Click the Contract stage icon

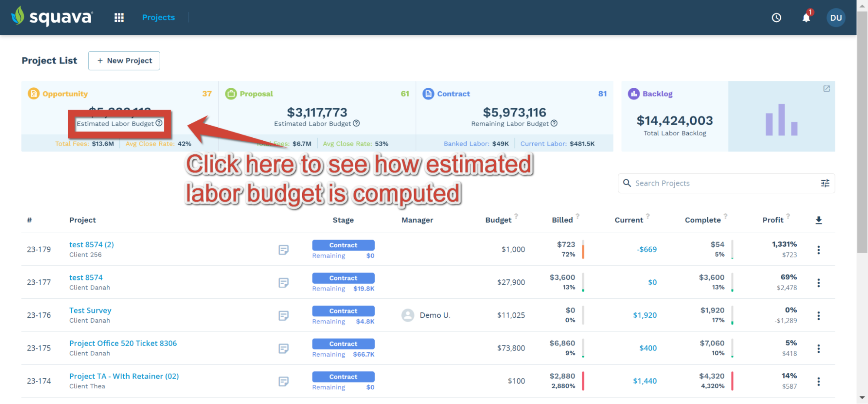[428, 93]
